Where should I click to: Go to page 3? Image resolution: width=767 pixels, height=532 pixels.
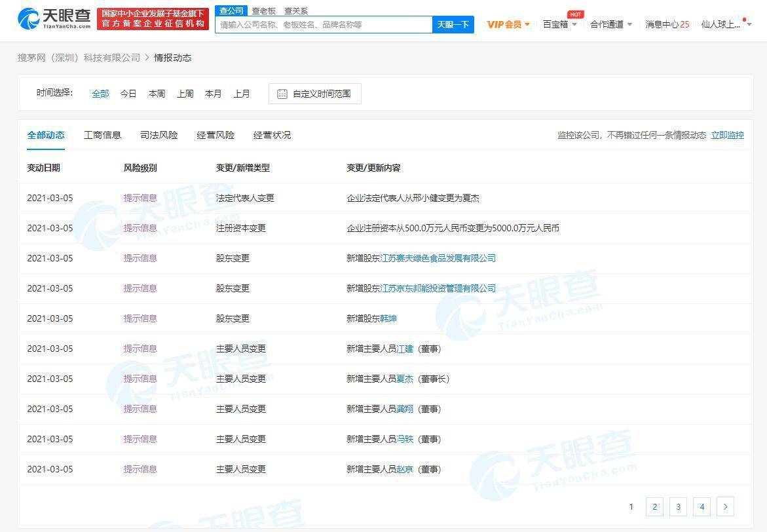pyautogui.click(x=678, y=506)
